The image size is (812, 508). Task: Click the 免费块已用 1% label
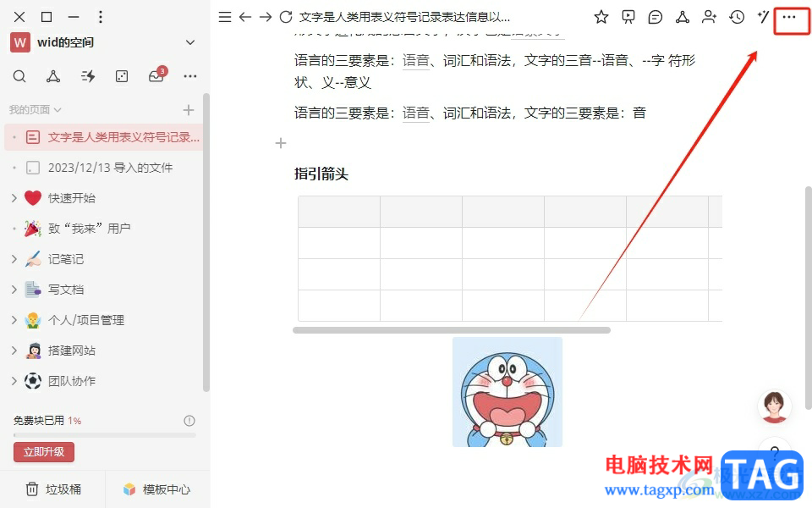pyautogui.click(x=47, y=421)
